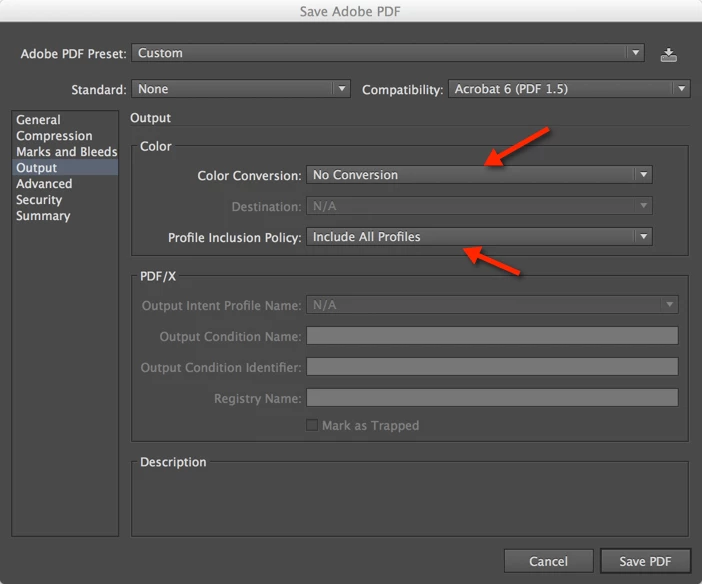Viewport: 702px width, 584px height.
Task: Click the Cancel button
Action: pyautogui.click(x=548, y=561)
